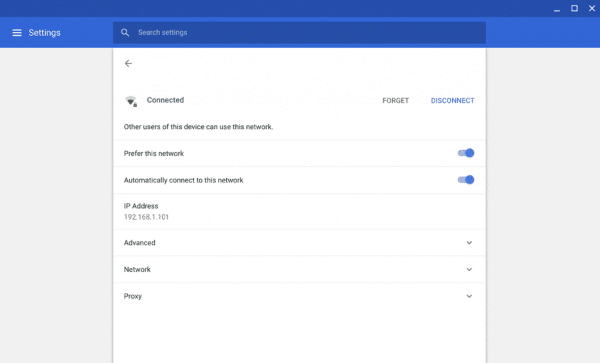Click the Prefer this network label
Viewport: 600px width, 363px height.
coord(154,153)
